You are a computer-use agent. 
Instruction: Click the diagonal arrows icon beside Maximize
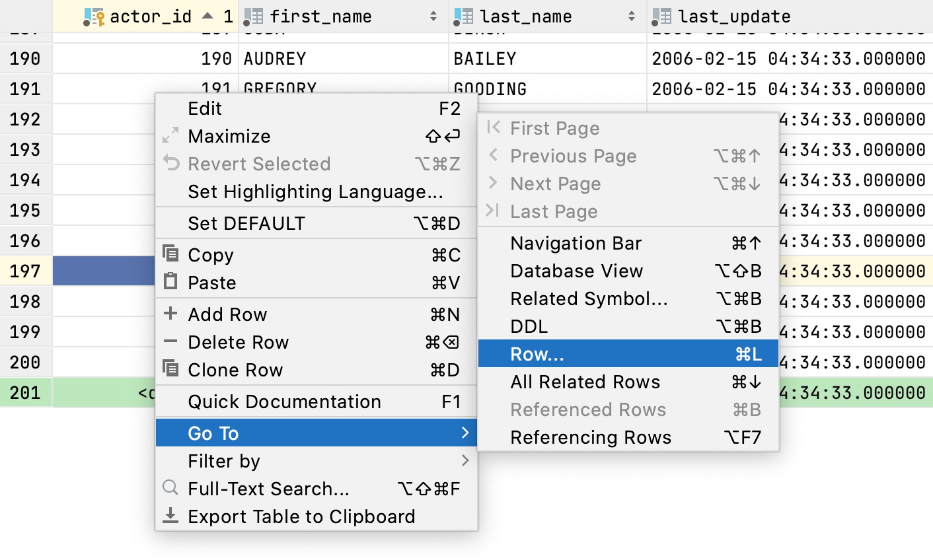pos(171,136)
